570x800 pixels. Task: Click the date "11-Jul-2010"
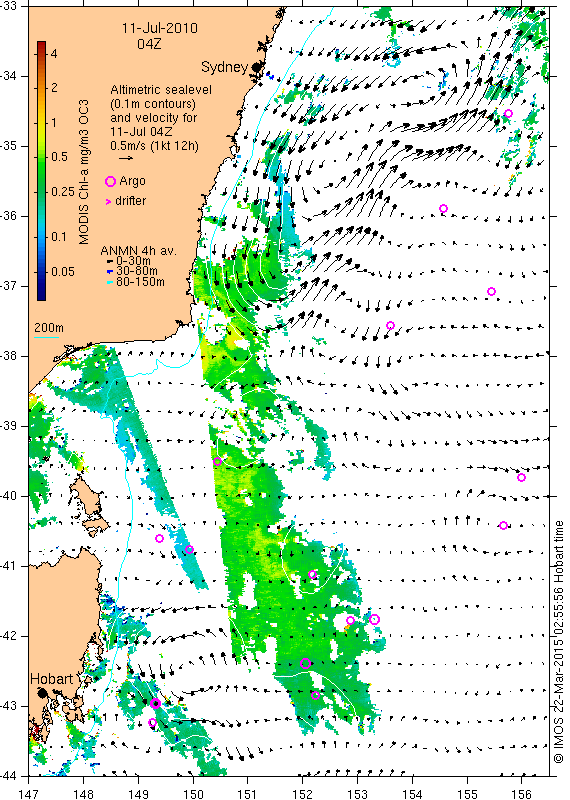point(160,28)
